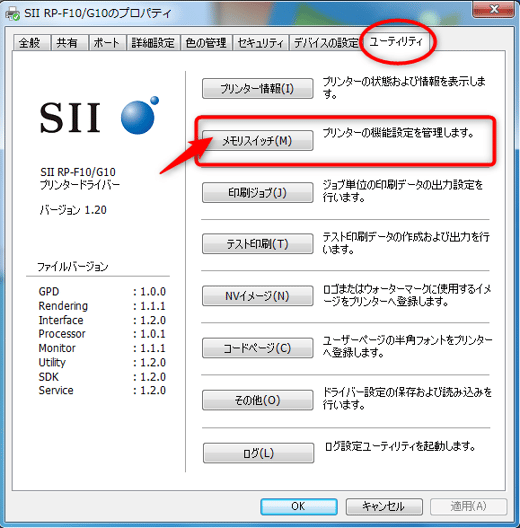Click the 'ファイルバージョン' heading
This screenshot has width=520, height=528.
pyautogui.click(x=72, y=267)
